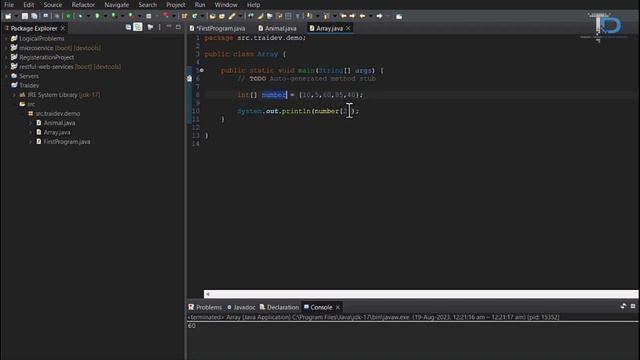The height and width of the screenshot is (360, 640).
Task: Go back with the Back arrow icon
Action: pos(362,16)
